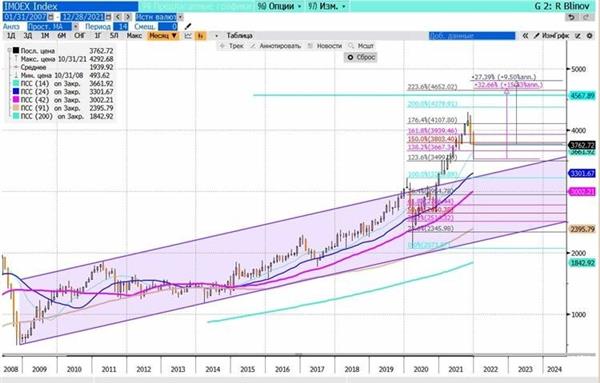Select the 1Д range tab

tap(11, 36)
